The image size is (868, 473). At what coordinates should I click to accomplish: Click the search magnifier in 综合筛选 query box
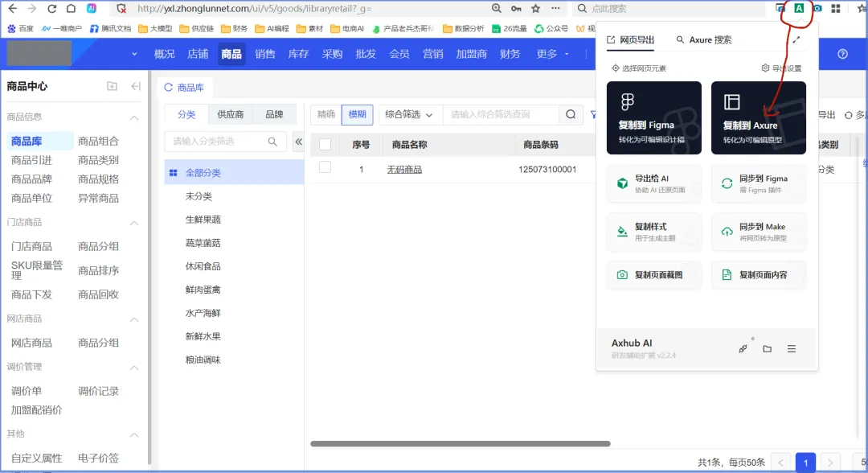click(571, 115)
